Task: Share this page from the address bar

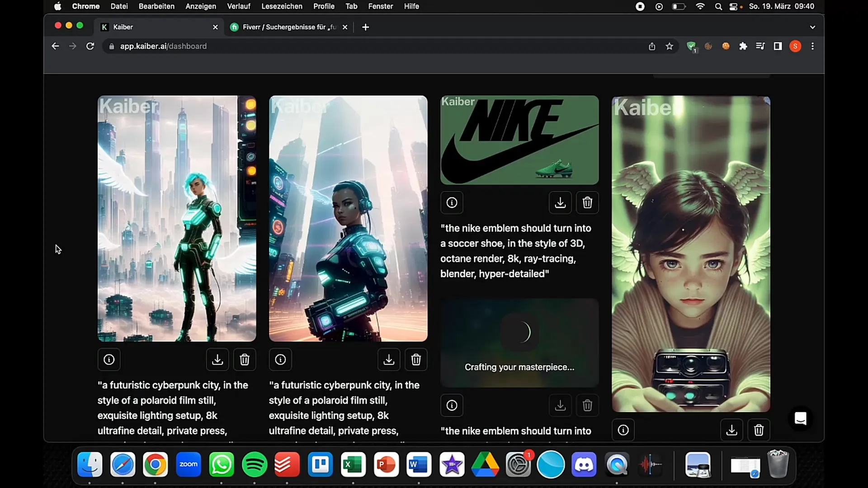Action: pos(652,46)
